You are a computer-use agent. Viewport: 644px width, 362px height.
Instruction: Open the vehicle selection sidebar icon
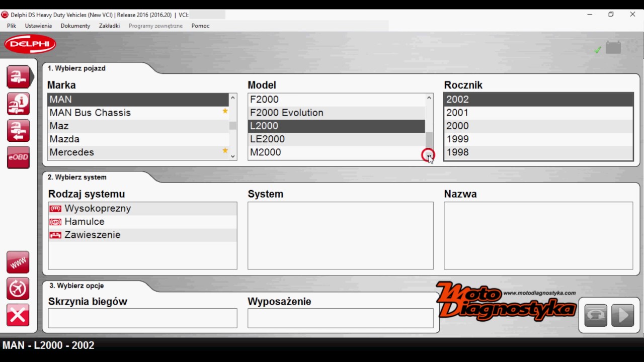click(18, 77)
